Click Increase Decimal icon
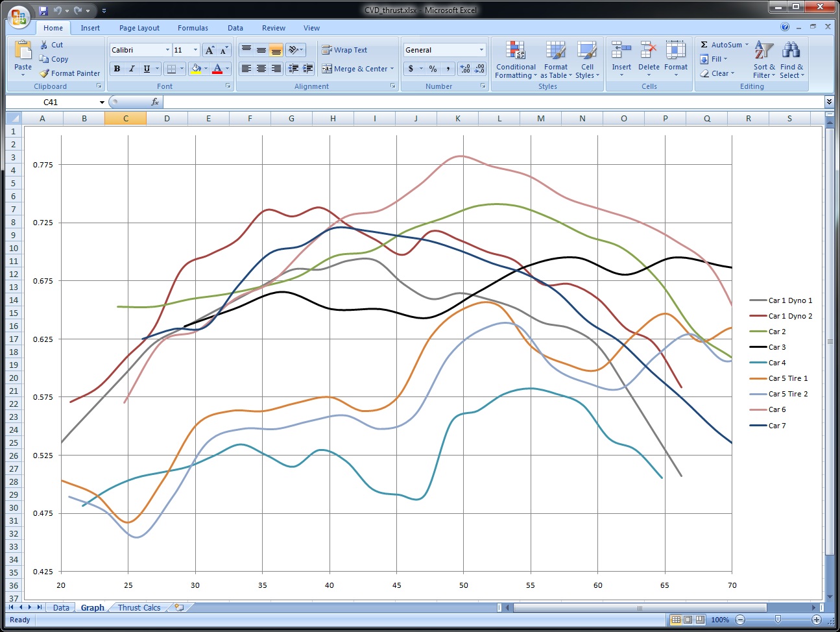 tap(464, 69)
